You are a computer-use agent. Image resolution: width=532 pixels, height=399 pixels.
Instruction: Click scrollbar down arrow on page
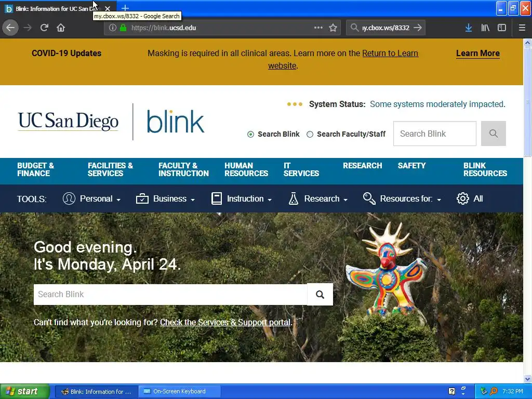(x=527, y=379)
